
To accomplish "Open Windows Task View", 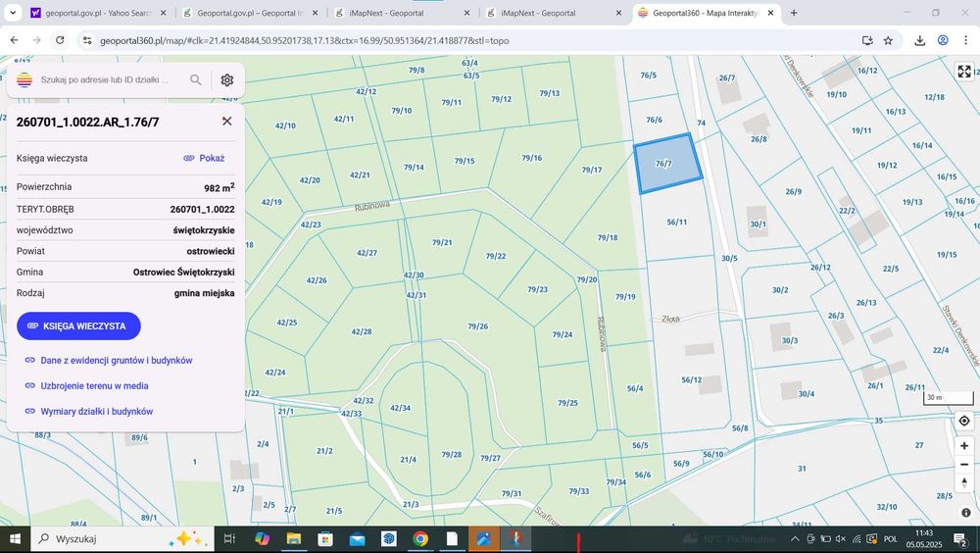I will [229, 538].
